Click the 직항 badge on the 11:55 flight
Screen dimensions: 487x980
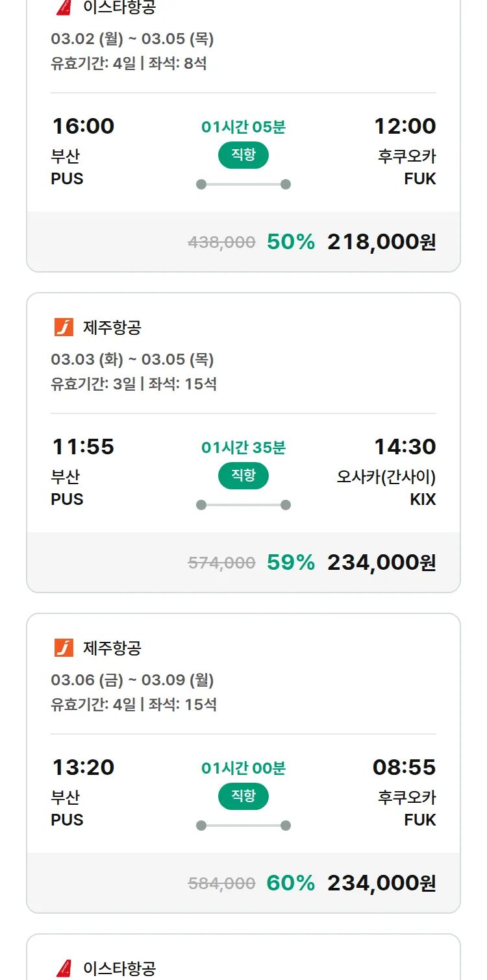click(243, 476)
